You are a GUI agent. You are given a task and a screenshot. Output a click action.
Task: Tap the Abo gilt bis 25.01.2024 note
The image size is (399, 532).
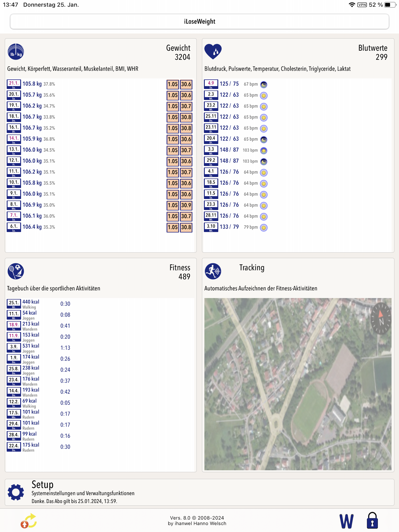[74, 501]
